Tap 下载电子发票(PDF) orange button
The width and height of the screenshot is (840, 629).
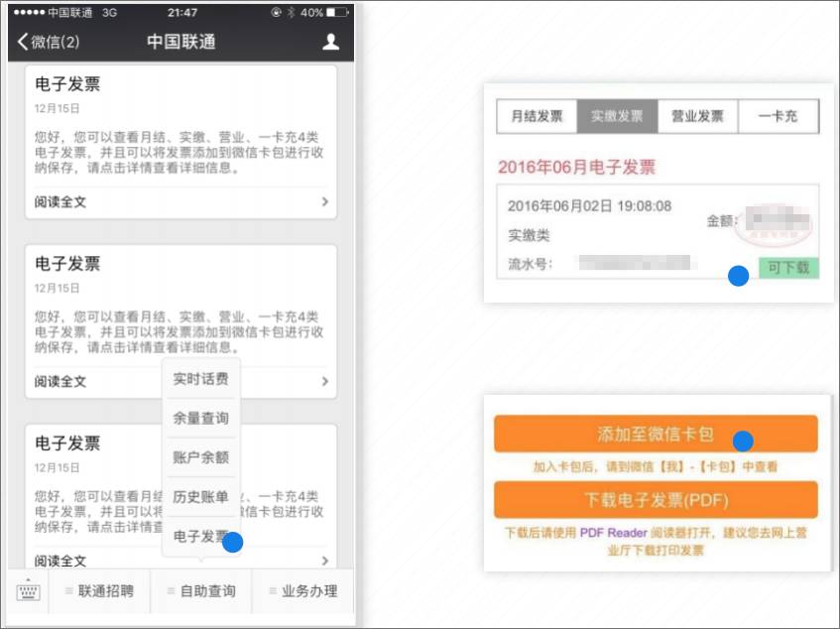click(656, 500)
